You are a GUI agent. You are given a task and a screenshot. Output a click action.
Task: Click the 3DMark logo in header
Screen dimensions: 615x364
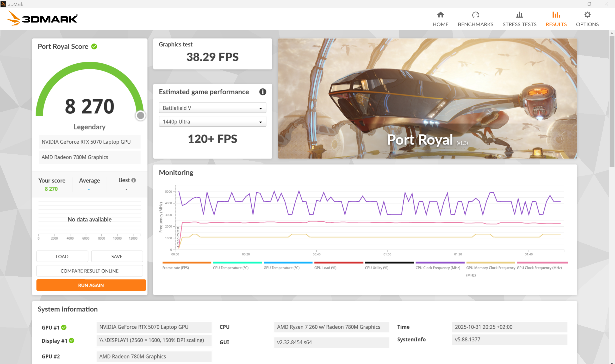pos(42,18)
